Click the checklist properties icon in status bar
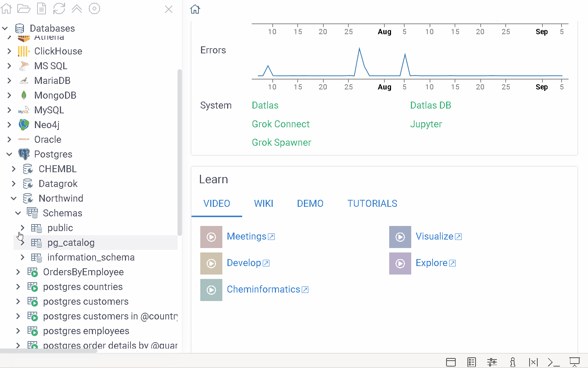 click(472, 362)
